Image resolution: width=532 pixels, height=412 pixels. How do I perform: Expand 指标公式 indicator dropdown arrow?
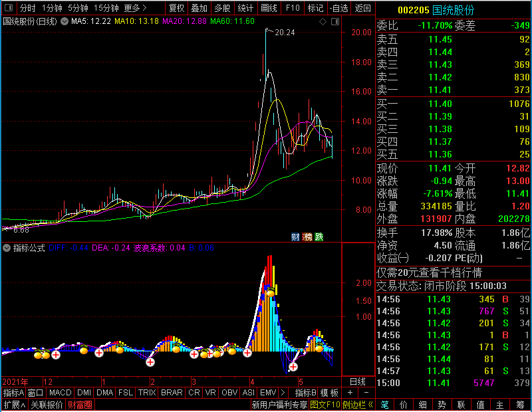click(7, 248)
